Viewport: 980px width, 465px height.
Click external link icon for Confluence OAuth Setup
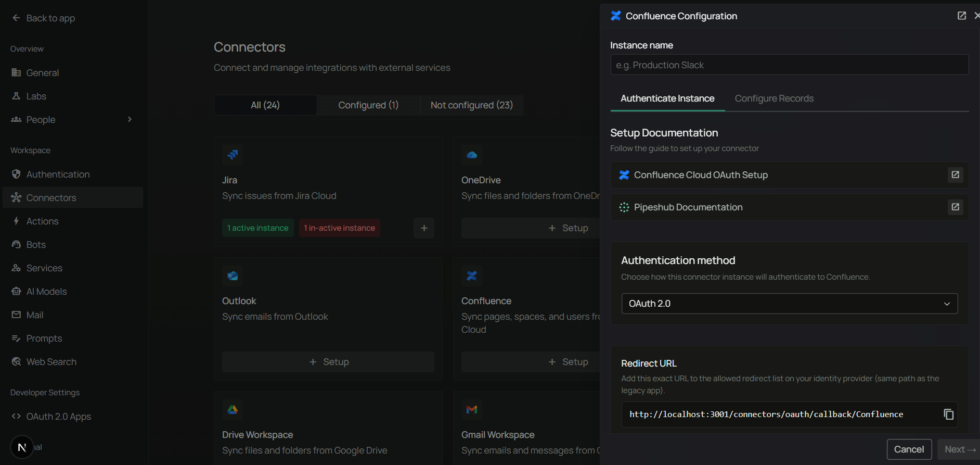(956, 175)
